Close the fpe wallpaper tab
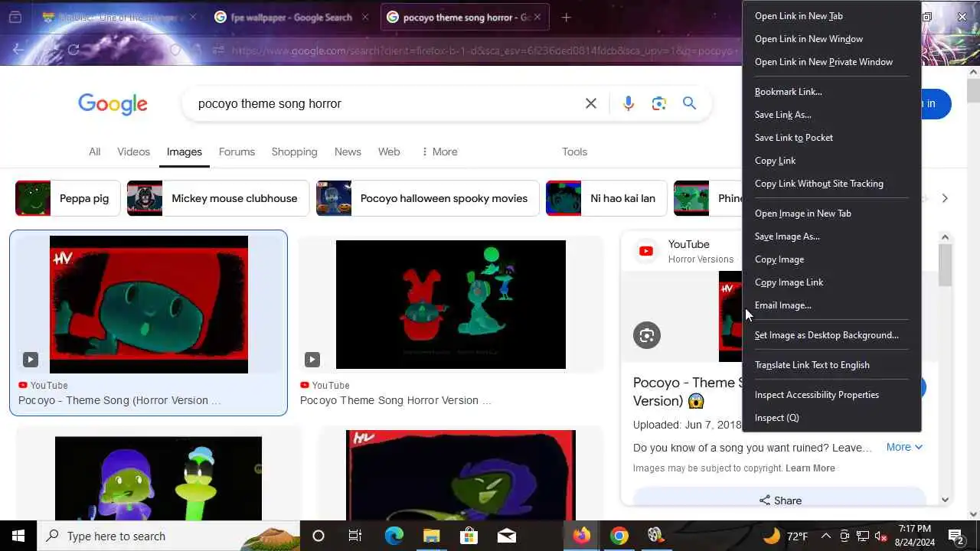Image resolution: width=980 pixels, height=551 pixels. pos(365,17)
